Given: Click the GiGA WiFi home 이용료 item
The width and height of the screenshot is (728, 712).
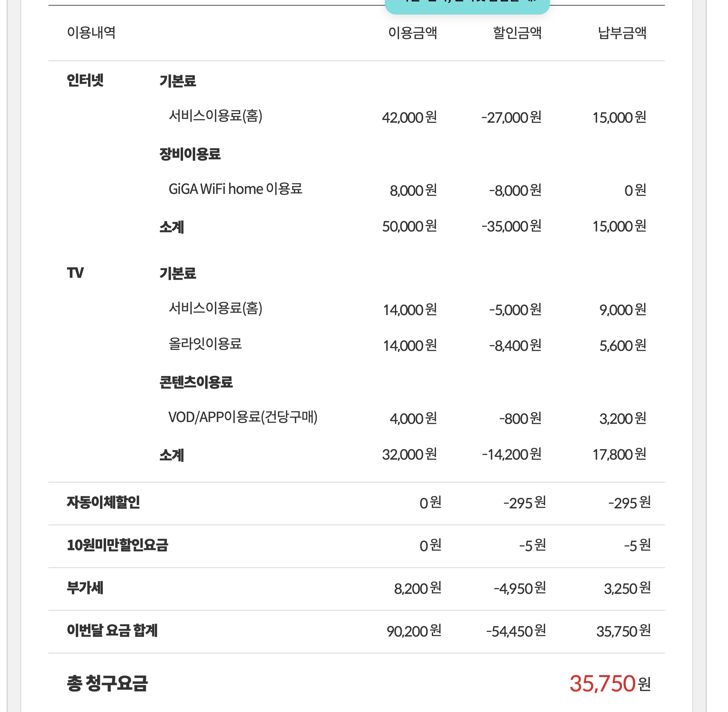Looking at the screenshot, I should tap(235, 189).
